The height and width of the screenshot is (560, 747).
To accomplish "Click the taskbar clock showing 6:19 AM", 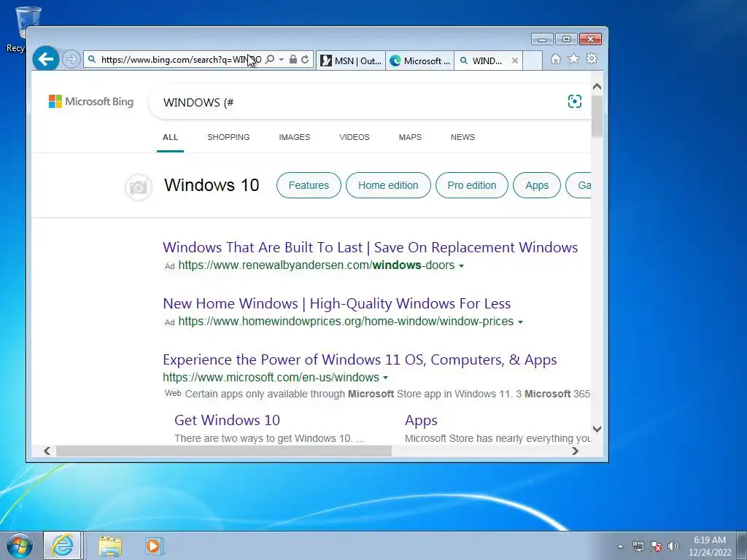I will [710, 546].
